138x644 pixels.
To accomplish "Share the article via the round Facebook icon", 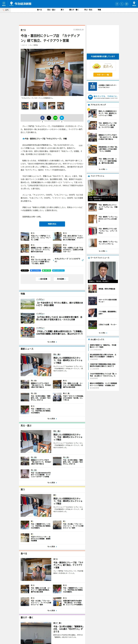I will [x=42, y=118].
